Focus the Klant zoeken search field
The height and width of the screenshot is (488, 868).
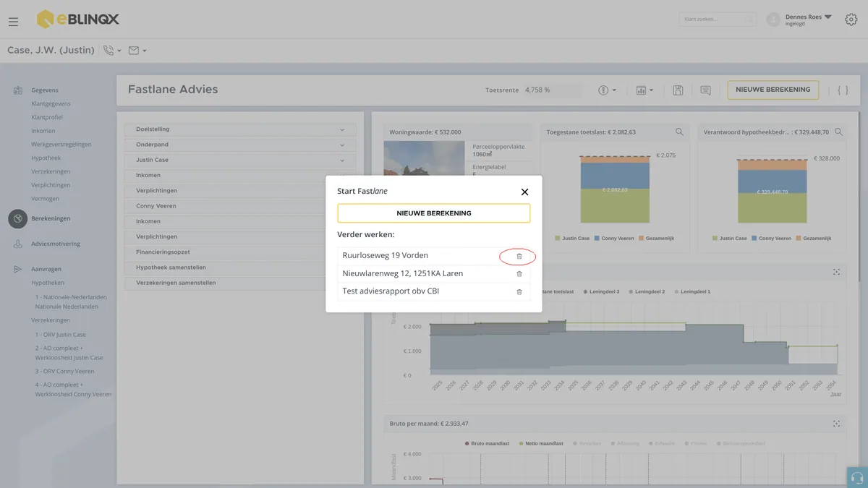(717, 20)
